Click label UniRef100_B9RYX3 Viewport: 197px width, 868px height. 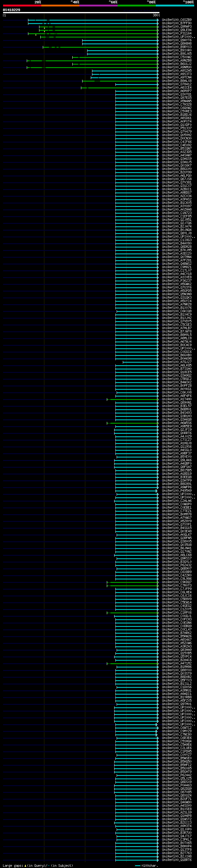pos(177,47)
